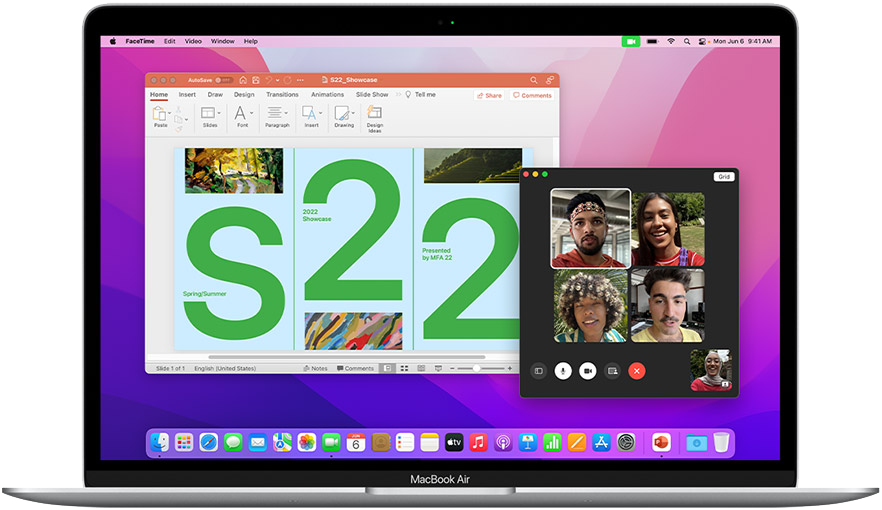Expand the Copy dropdown arrow
This screenshot has height=510, width=882.
pos(186,119)
